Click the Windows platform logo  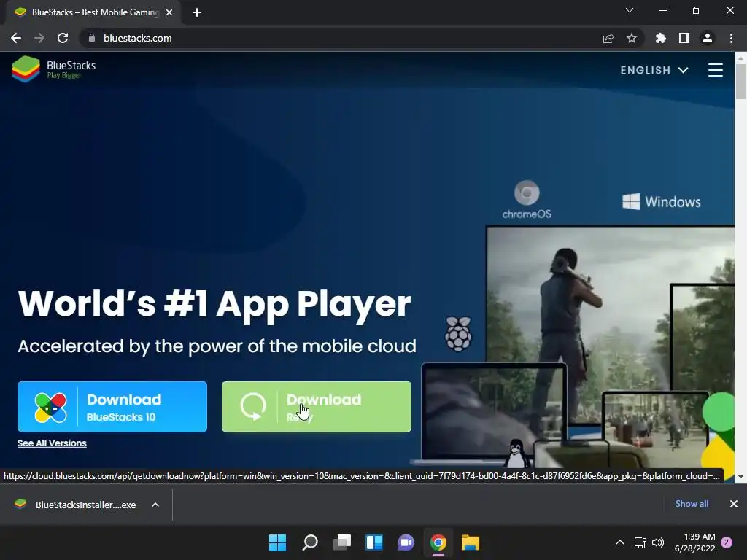[662, 201]
